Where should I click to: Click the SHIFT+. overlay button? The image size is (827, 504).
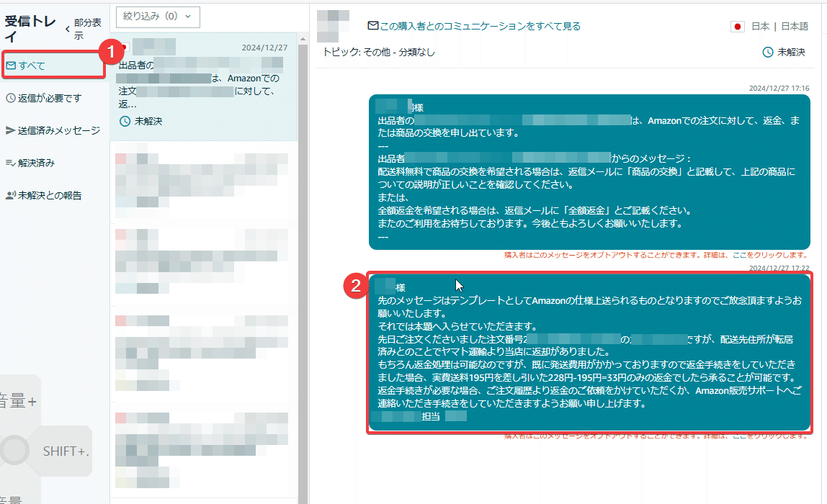(x=66, y=451)
